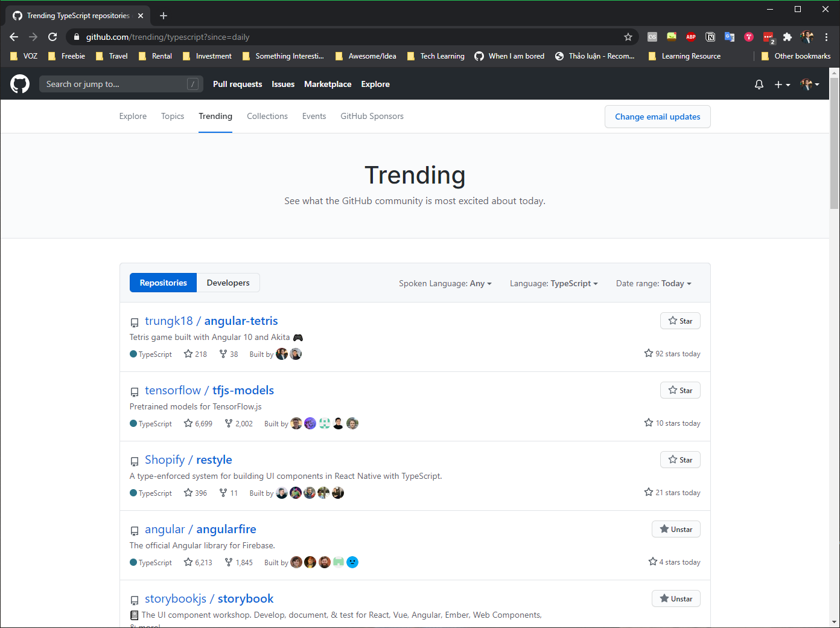Image resolution: width=840 pixels, height=628 pixels.
Task: Star the trungk18/angular-tetris repository
Action: click(x=680, y=321)
